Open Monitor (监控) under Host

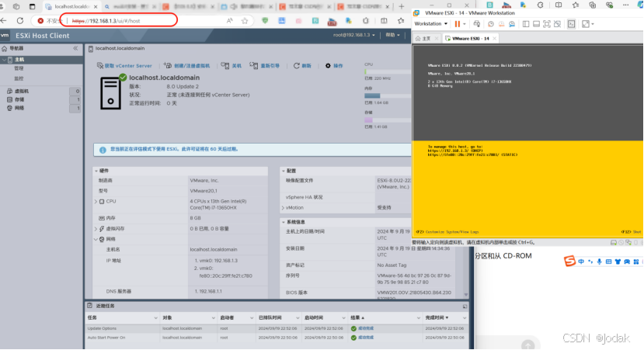click(19, 78)
